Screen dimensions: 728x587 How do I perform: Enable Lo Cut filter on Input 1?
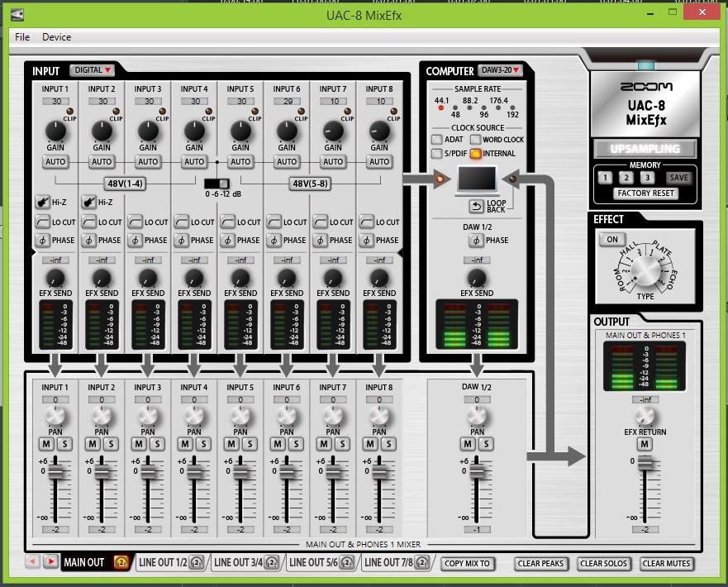(x=43, y=222)
